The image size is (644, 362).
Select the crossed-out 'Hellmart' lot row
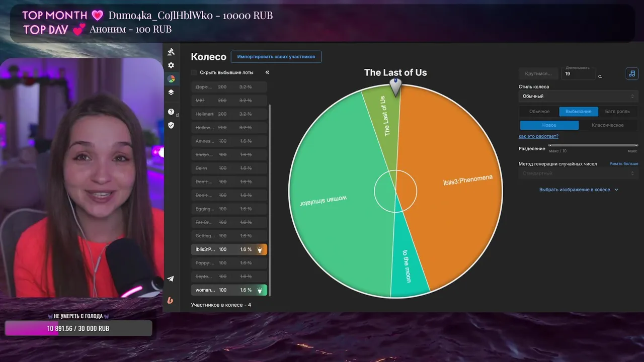229,114
